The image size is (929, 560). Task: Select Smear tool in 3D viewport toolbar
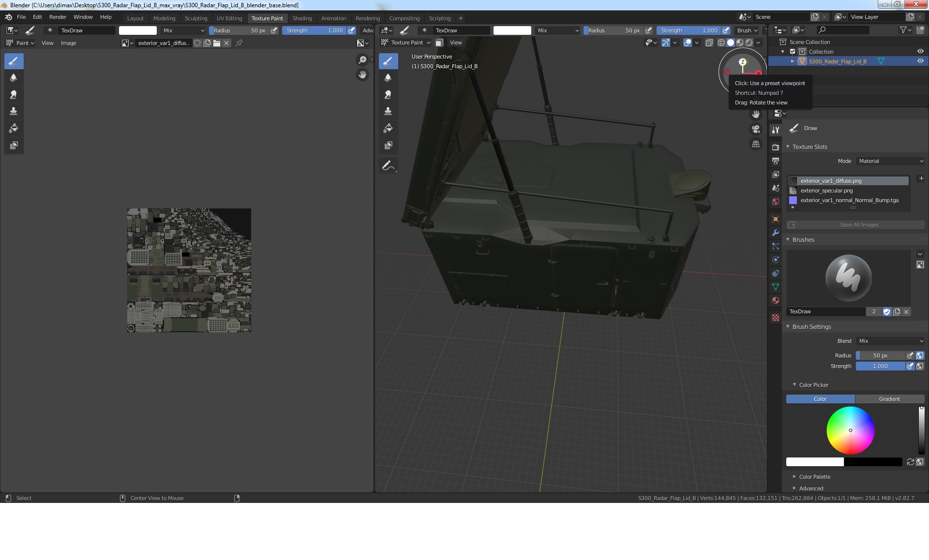click(x=388, y=94)
